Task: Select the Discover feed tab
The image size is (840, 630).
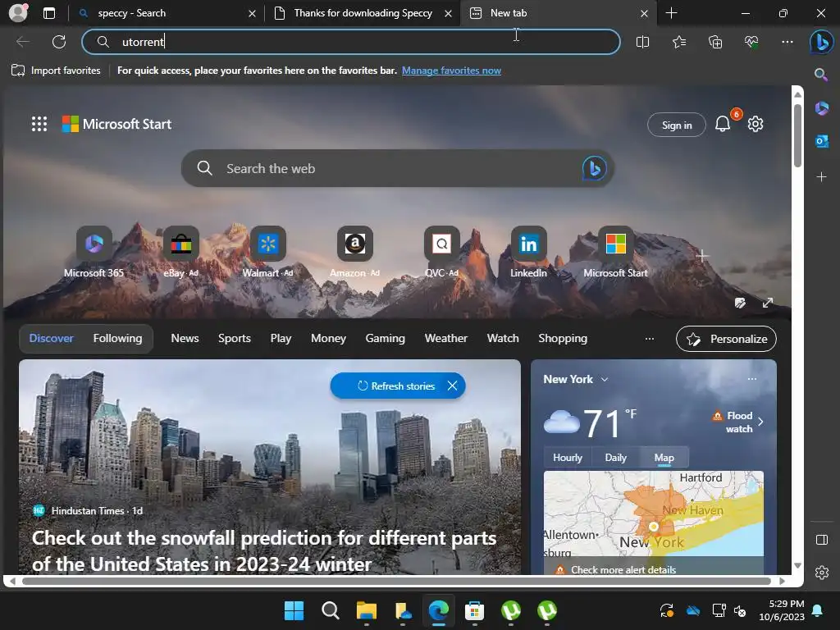Action: (x=51, y=339)
